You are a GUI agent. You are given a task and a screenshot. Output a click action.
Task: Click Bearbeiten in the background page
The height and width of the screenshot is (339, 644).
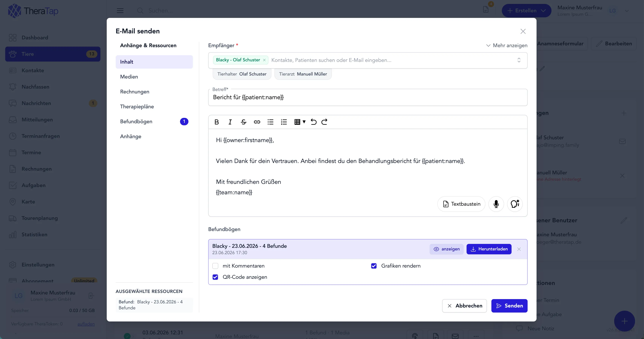614,43
